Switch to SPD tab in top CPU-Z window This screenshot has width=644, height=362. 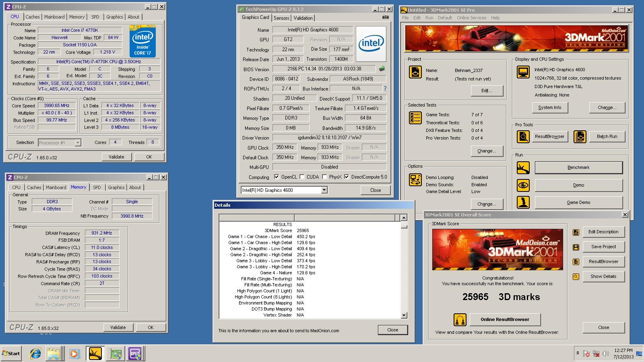click(x=95, y=17)
